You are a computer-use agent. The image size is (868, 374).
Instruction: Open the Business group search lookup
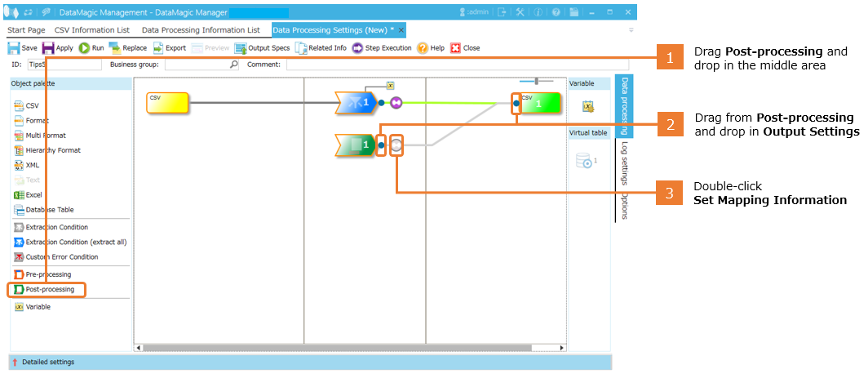(235, 65)
